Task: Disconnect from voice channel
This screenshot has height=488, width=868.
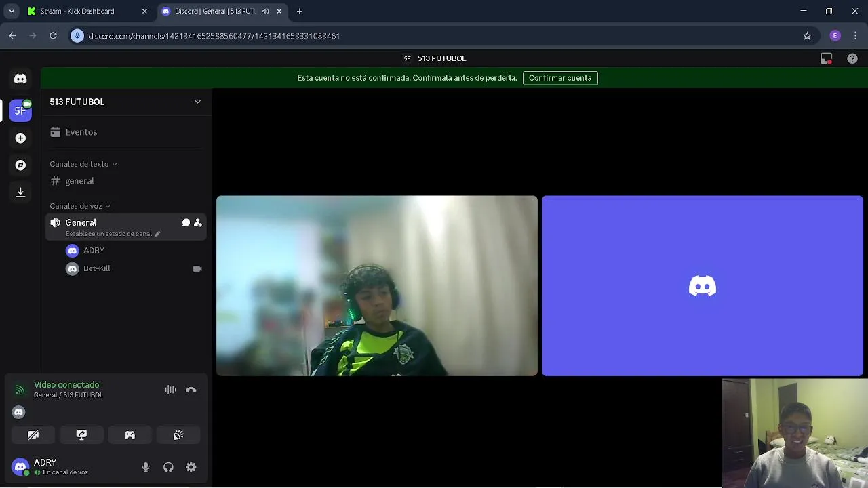Action: pos(191,390)
